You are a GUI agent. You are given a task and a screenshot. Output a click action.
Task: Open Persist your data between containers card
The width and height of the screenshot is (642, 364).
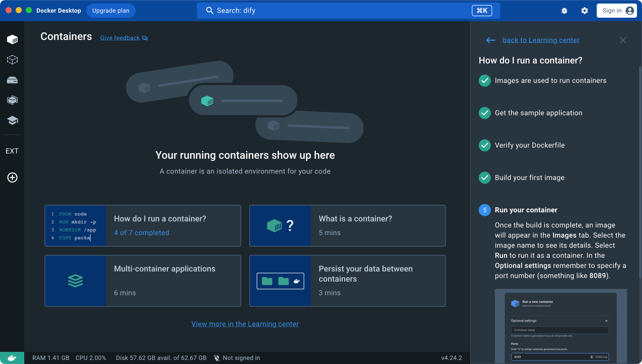[x=347, y=281]
